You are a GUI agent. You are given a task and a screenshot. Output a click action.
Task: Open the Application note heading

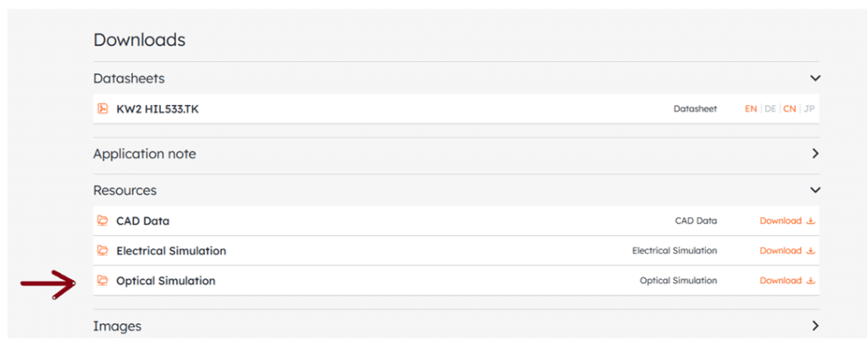pyautogui.click(x=144, y=153)
